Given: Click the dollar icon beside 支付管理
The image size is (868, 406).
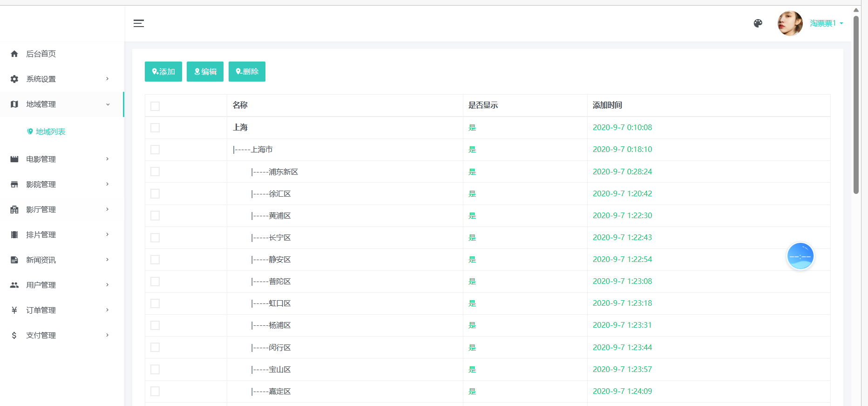Looking at the screenshot, I should pyautogui.click(x=14, y=336).
